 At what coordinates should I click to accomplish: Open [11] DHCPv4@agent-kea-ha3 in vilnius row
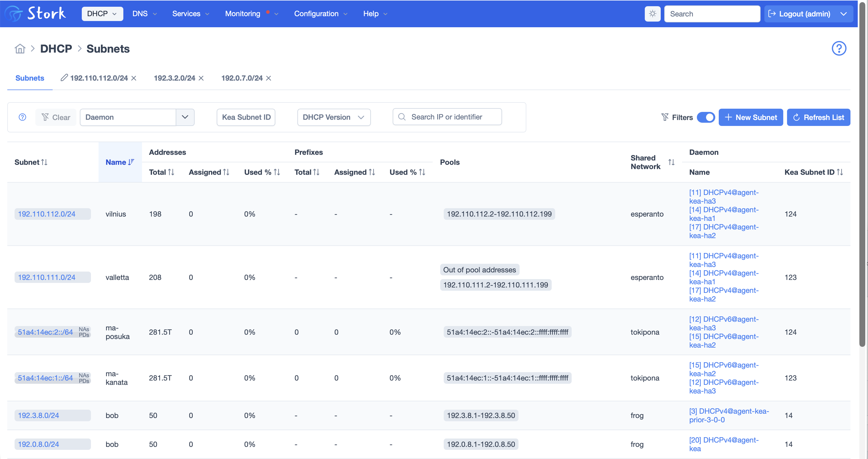[x=724, y=197]
